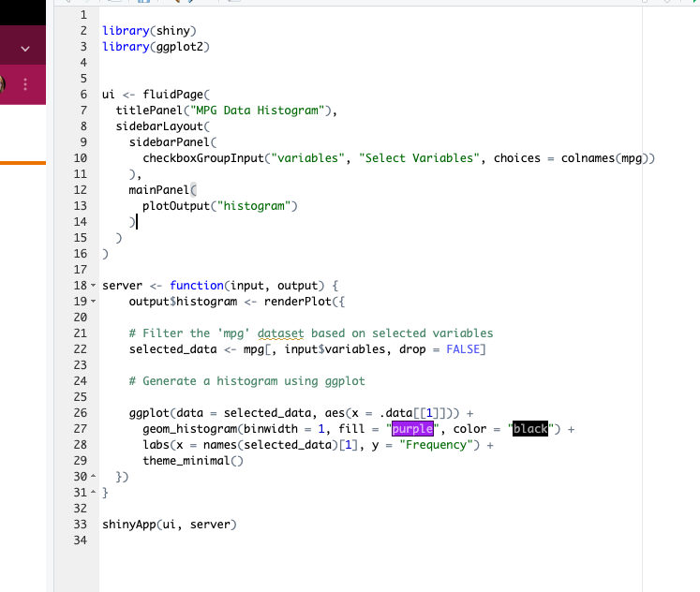700x592 pixels.
Task: Click sidebarPanel on line 9
Action: click(x=170, y=142)
